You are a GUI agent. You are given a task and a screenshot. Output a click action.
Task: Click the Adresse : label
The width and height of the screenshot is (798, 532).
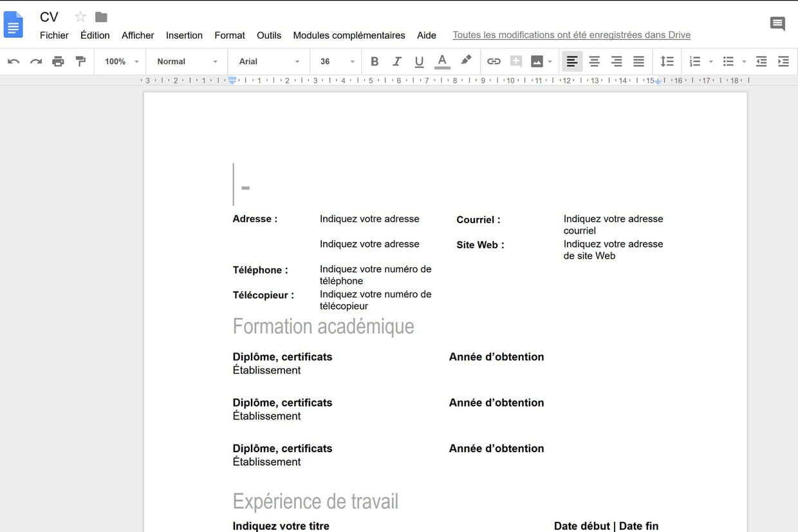coord(255,219)
